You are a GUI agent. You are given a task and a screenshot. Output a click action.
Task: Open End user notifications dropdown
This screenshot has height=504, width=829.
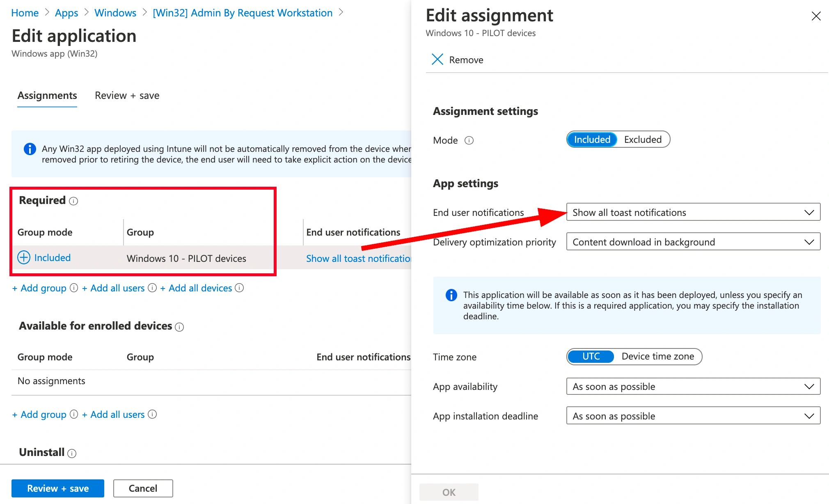(x=693, y=212)
